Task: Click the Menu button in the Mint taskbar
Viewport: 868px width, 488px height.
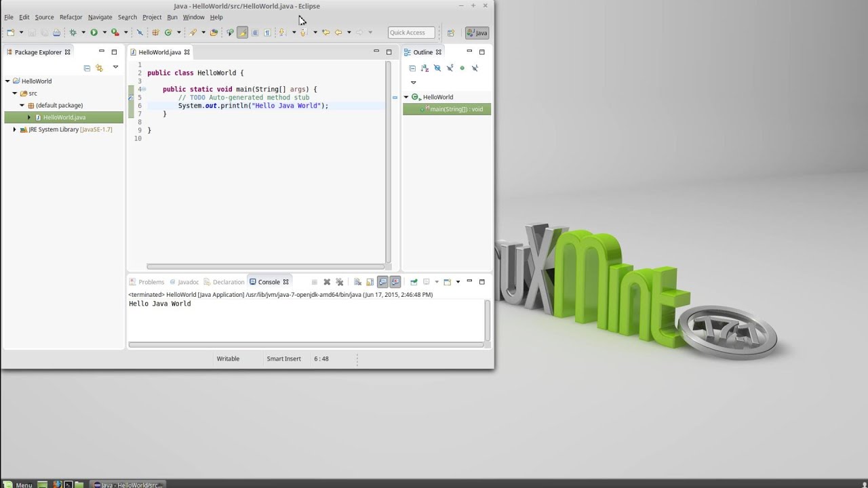Action: pyautogui.click(x=18, y=484)
